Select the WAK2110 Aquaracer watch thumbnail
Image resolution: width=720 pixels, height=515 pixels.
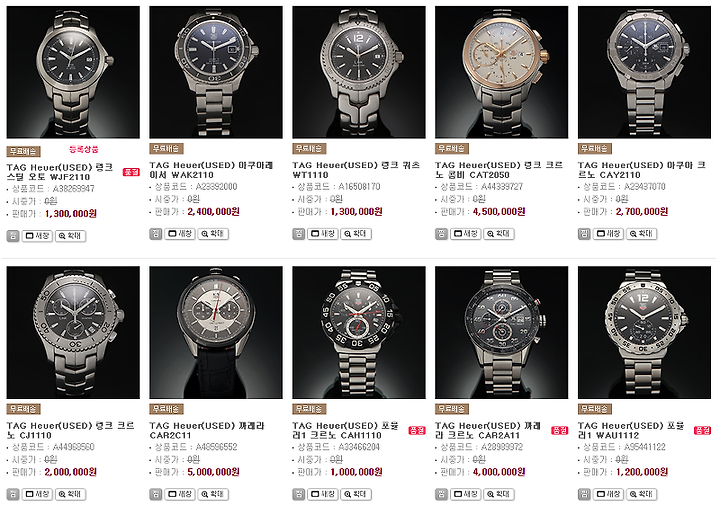click(x=216, y=72)
